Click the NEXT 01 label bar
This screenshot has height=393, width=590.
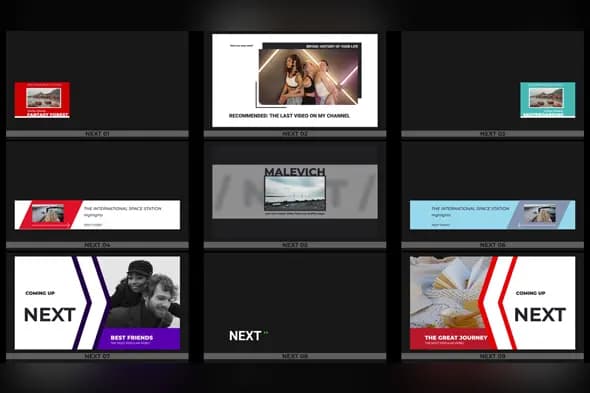click(97, 134)
